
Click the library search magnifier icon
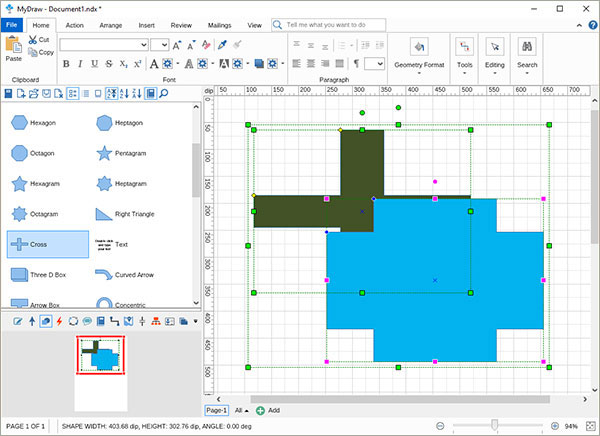pyautogui.click(x=164, y=94)
